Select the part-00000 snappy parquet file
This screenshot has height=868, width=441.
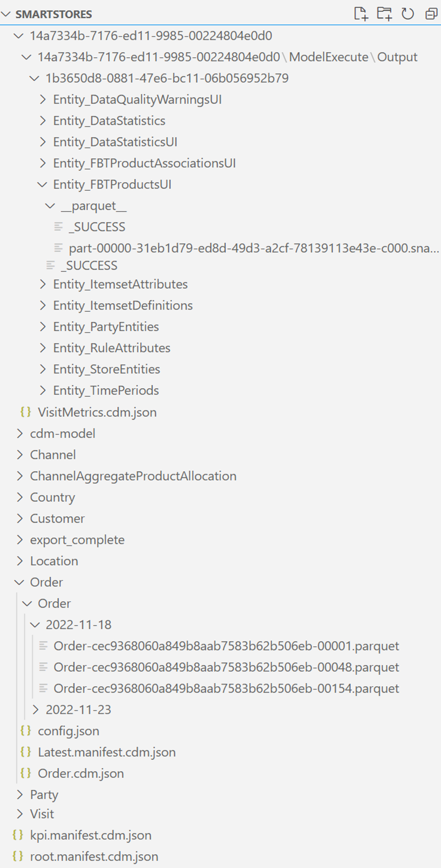click(x=254, y=248)
